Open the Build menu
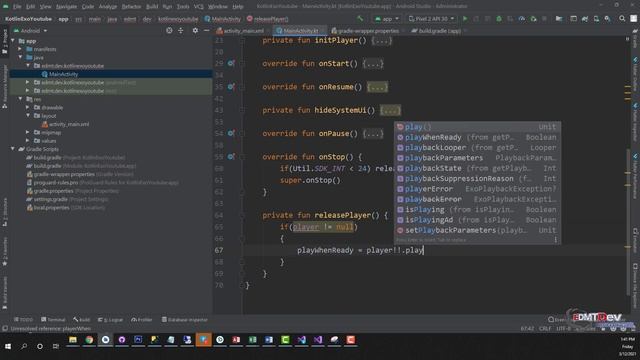This screenshot has height=360, width=640. (x=152, y=7)
